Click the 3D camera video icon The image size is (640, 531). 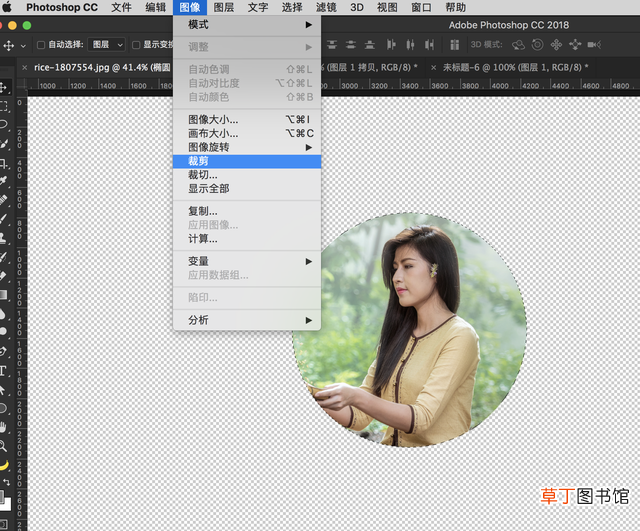coord(594,44)
